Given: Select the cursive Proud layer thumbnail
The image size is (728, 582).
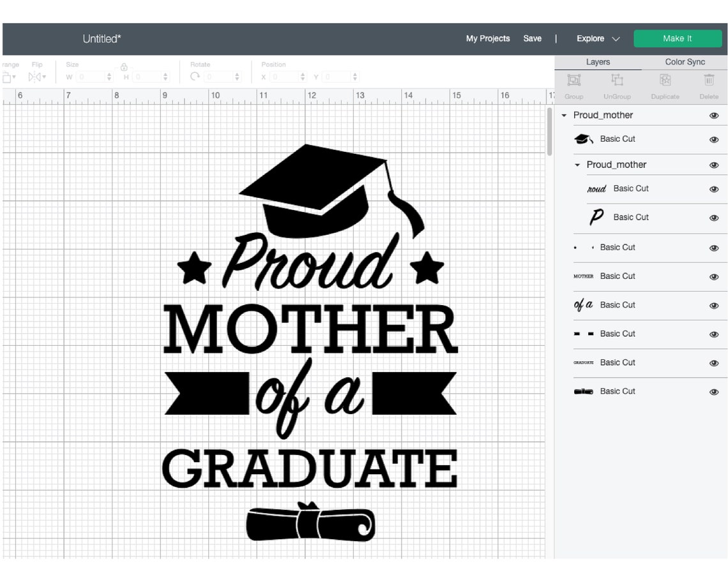Looking at the screenshot, I should (x=596, y=189).
